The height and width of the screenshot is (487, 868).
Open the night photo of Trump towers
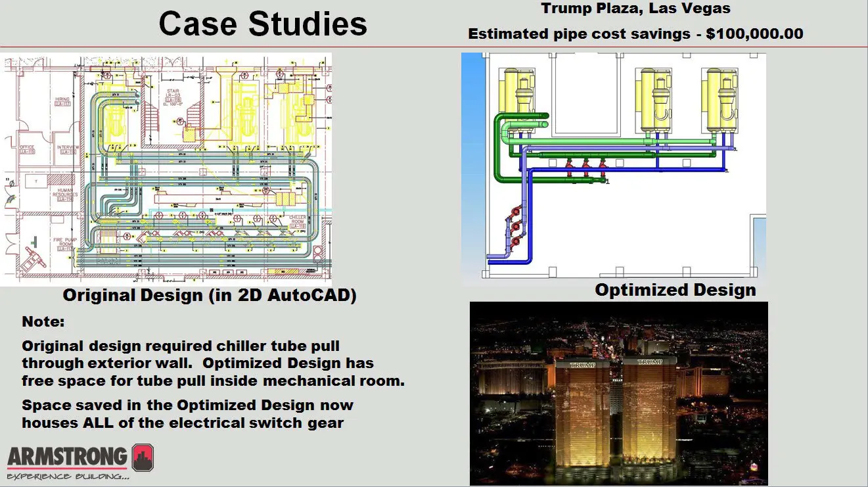click(618, 393)
